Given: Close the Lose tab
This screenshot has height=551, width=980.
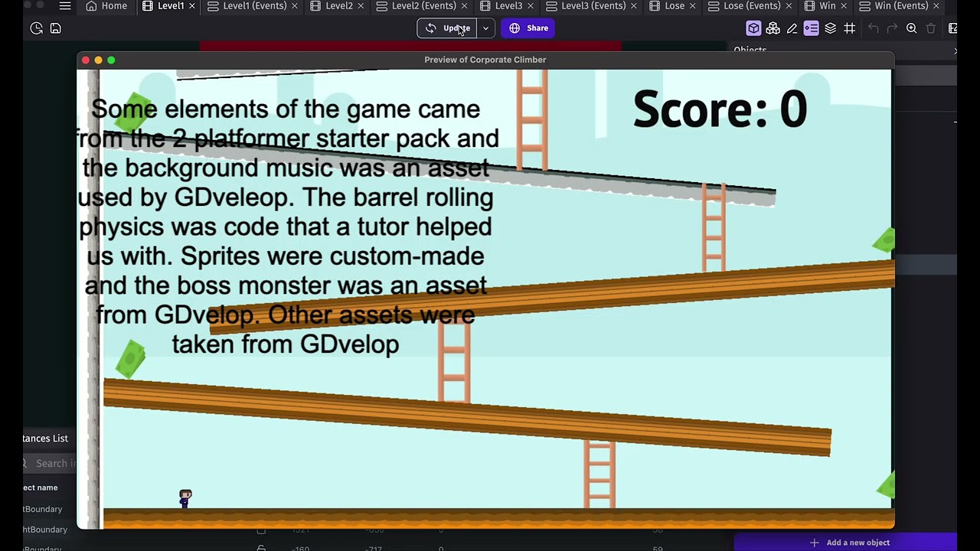Looking at the screenshot, I should pyautogui.click(x=693, y=6).
